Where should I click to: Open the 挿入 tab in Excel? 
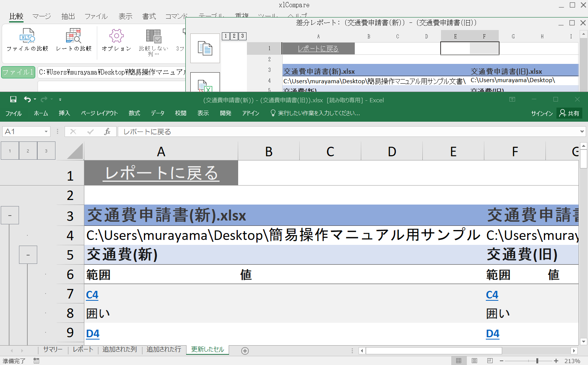(x=64, y=113)
